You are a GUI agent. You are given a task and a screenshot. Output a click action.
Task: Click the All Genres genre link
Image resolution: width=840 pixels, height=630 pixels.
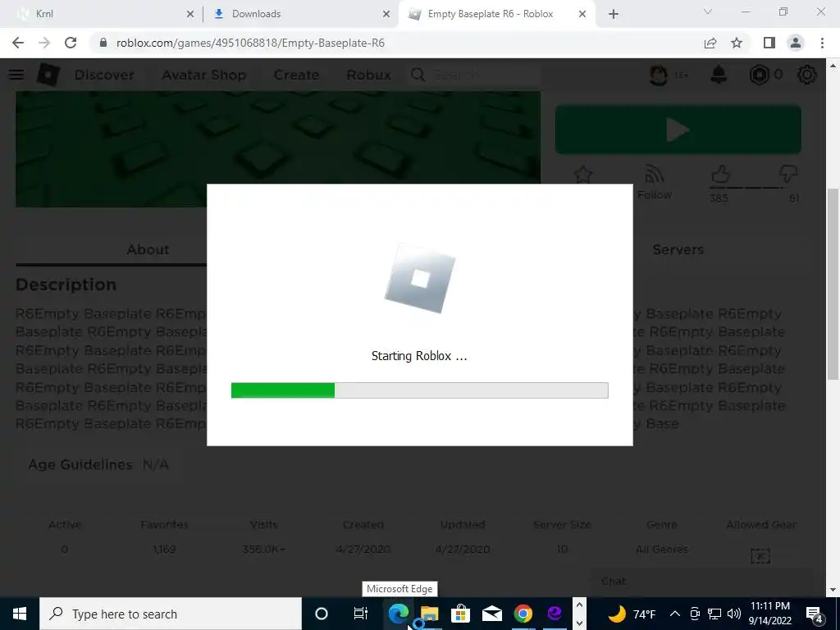pos(662,549)
